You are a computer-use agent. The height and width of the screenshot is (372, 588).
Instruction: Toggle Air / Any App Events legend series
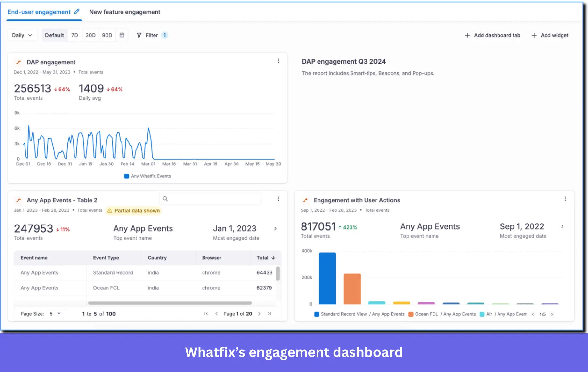tap(503, 314)
